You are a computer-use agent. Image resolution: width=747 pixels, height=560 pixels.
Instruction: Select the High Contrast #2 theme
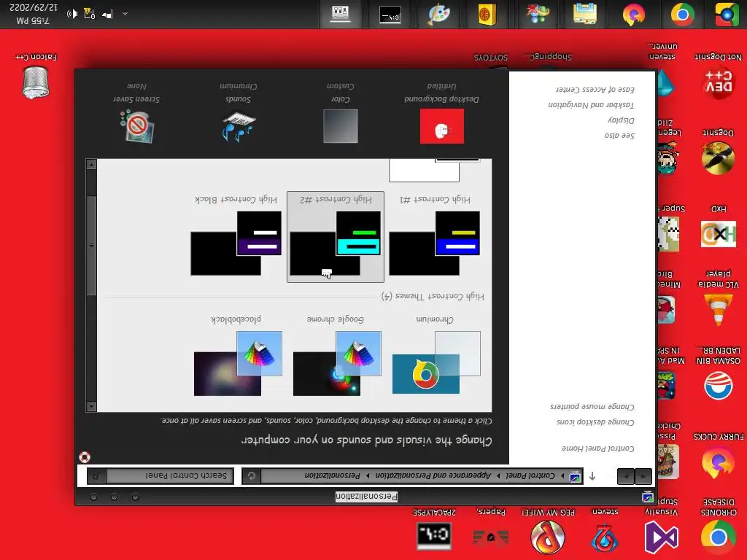pyautogui.click(x=336, y=237)
